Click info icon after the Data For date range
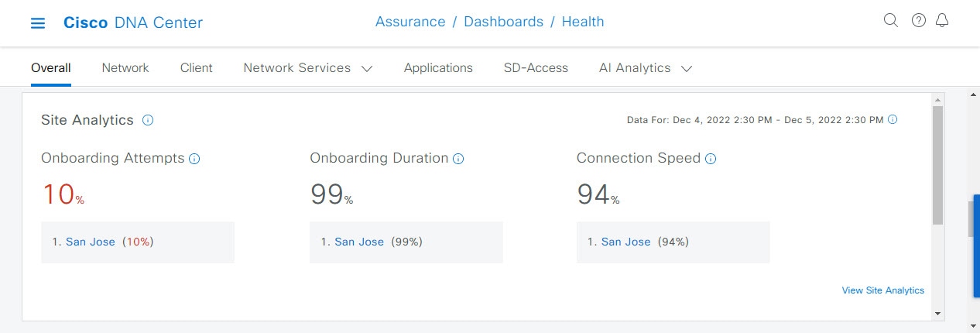This screenshot has height=333, width=980. (893, 120)
